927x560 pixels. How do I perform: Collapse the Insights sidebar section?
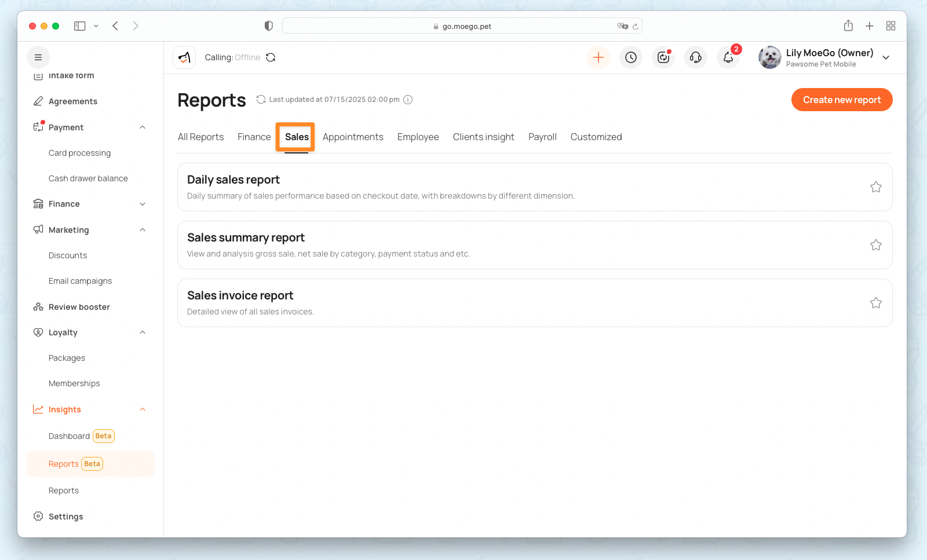coord(143,409)
